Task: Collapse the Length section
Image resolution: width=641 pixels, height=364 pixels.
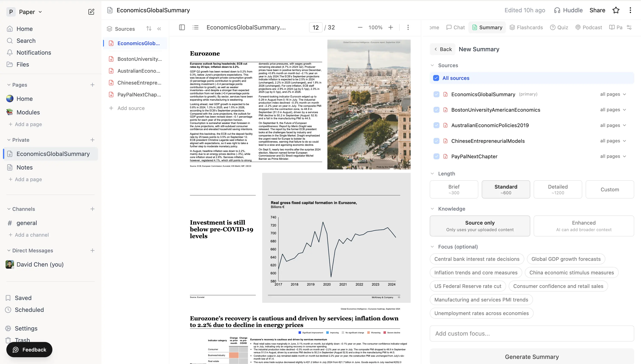Action: (x=432, y=174)
